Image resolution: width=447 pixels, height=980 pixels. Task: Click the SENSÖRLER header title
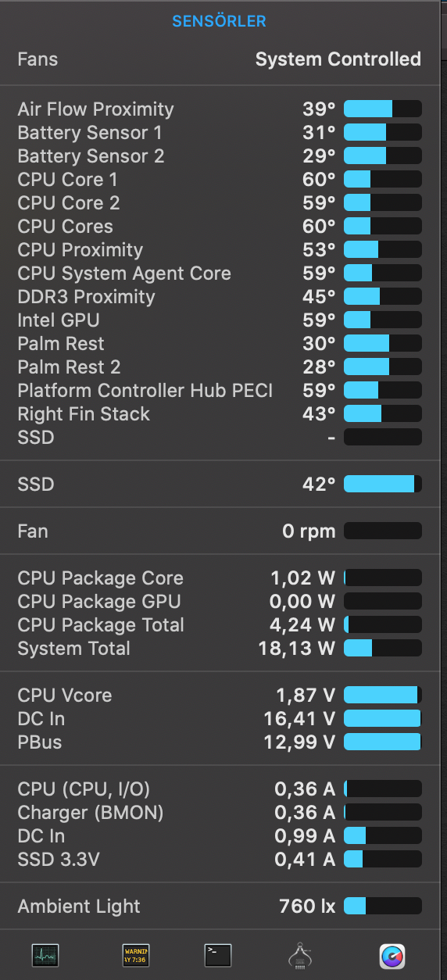pyautogui.click(x=220, y=21)
